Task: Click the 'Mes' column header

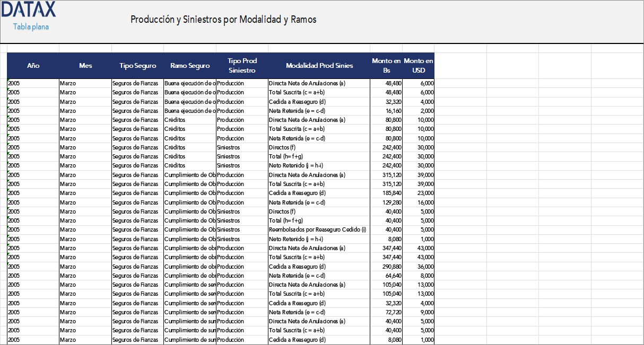Action: click(x=85, y=65)
